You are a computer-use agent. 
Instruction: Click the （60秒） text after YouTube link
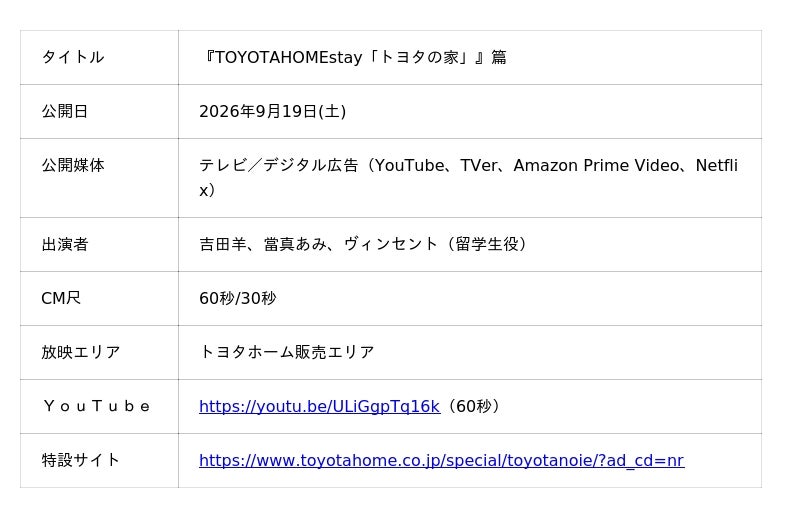(473, 407)
